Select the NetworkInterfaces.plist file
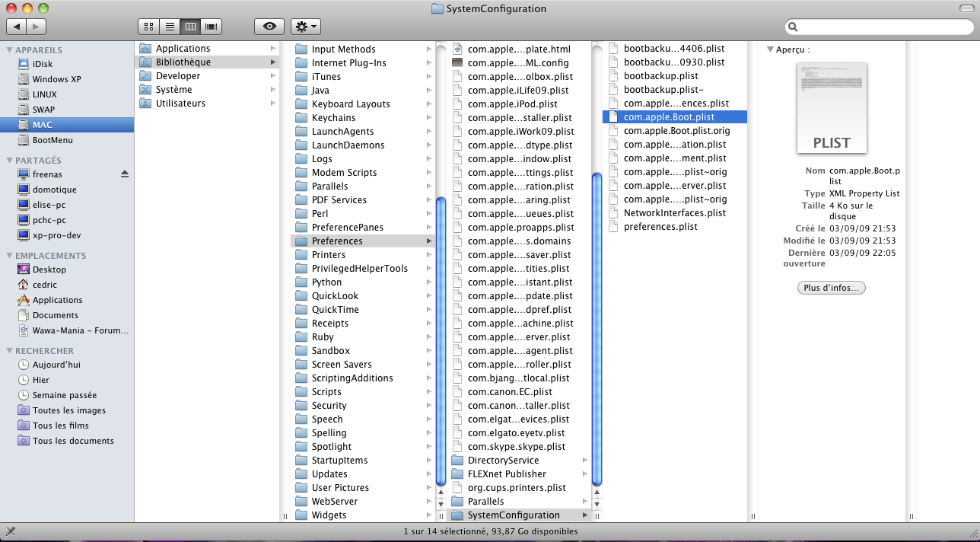 click(x=676, y=213)
